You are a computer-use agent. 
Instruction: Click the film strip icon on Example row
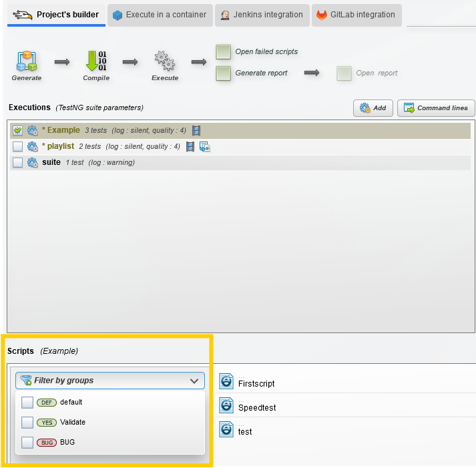click(196, 130)
